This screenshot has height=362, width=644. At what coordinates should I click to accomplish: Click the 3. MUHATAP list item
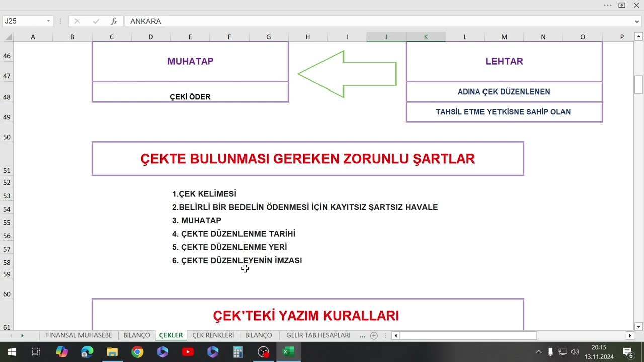point(197,220)
